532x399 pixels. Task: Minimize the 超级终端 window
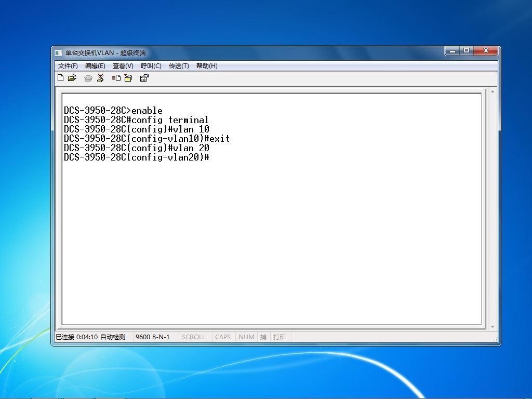coord(453,50)
